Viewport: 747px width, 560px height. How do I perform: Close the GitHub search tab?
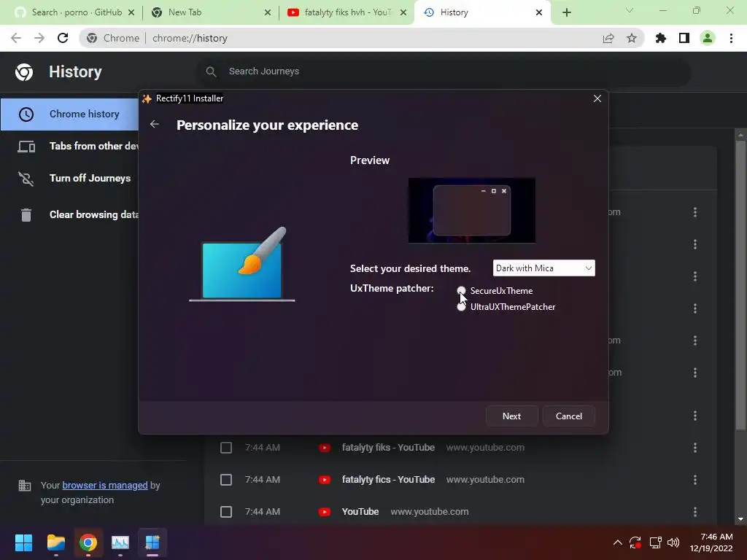131,12
